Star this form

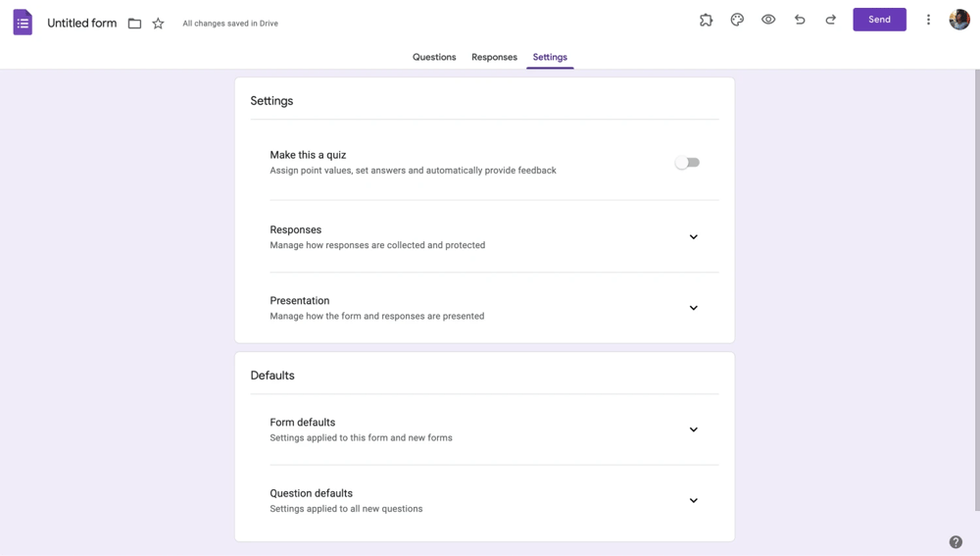(158, 24)
